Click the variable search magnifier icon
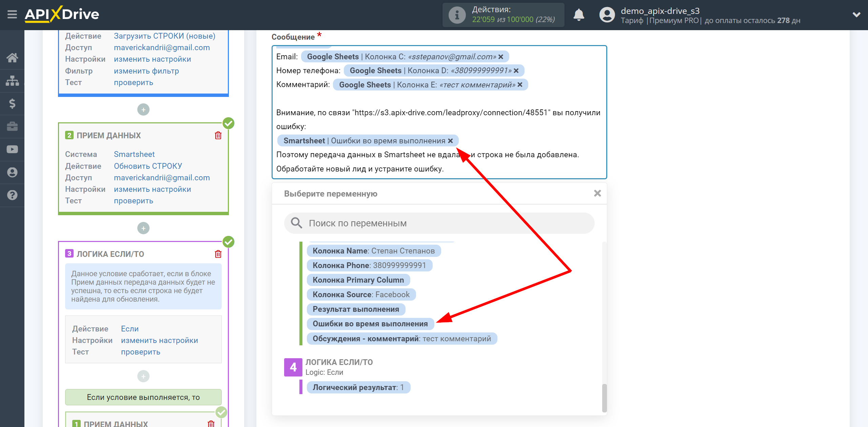Image resolution: width=868 pixels, height=427 pixels. [x=296, y=223]
